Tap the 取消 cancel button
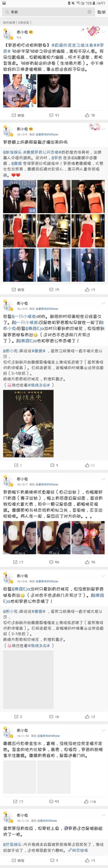This screenshot has height=868, width=108. [x=101, y=12]
